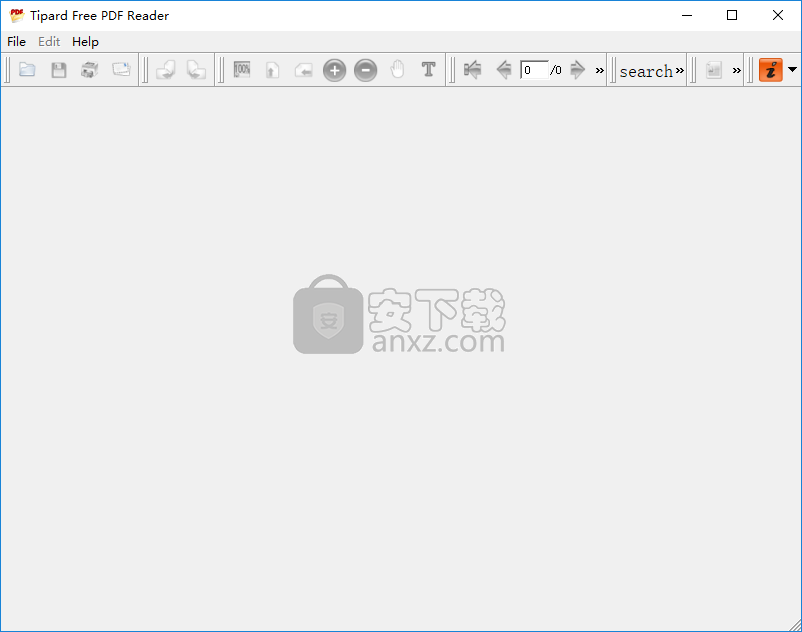Click the window resize grip corner
This screenshot has width=802, height=632.
(x=795, y=625)
